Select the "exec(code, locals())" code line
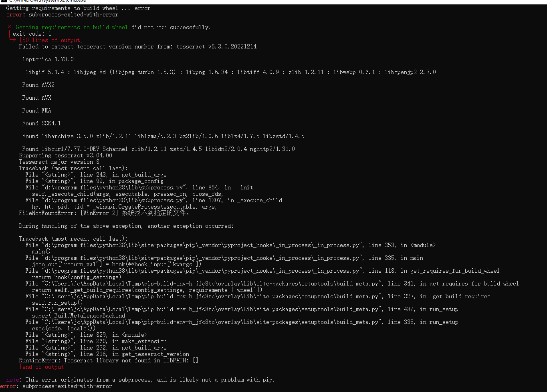 (x=64, y=328)
